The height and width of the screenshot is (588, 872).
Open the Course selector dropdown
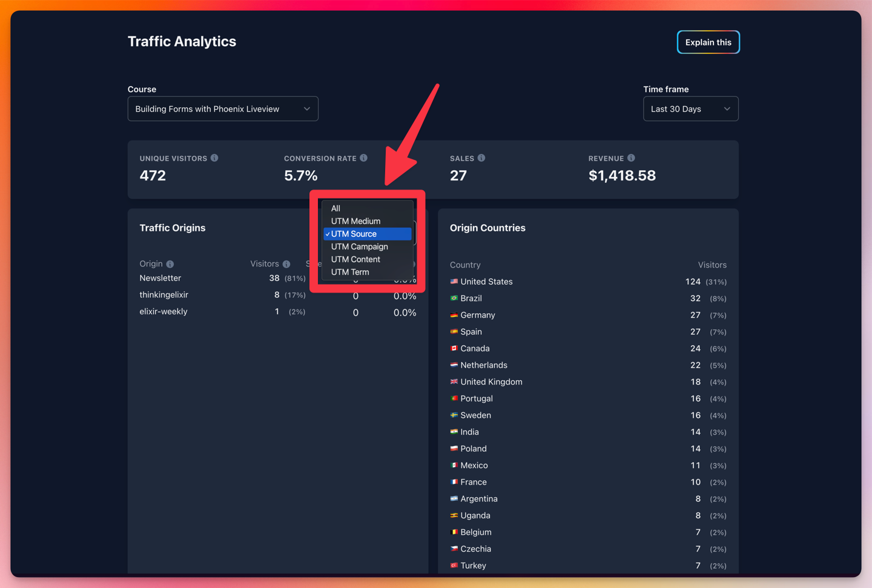tap(223, 108)
